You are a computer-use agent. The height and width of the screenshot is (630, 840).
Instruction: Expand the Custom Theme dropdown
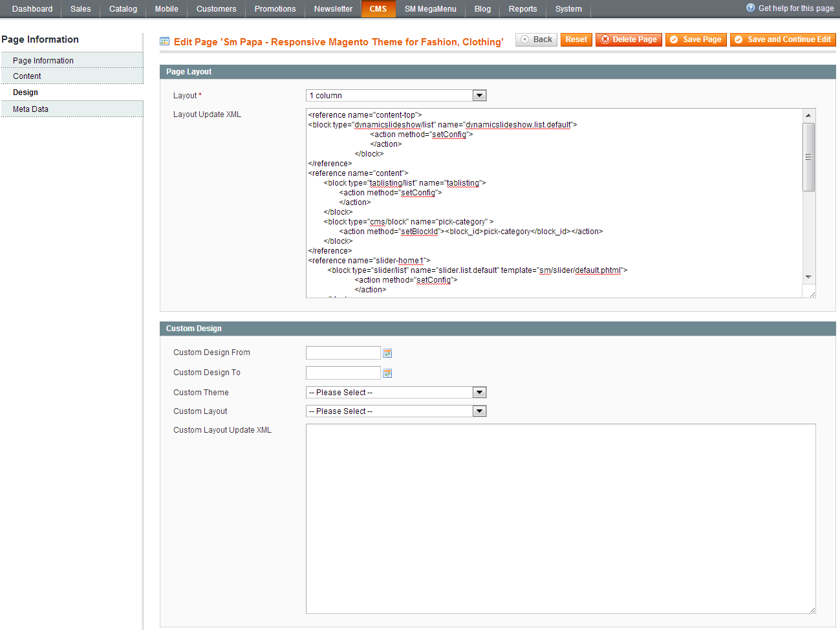[396, 393]
